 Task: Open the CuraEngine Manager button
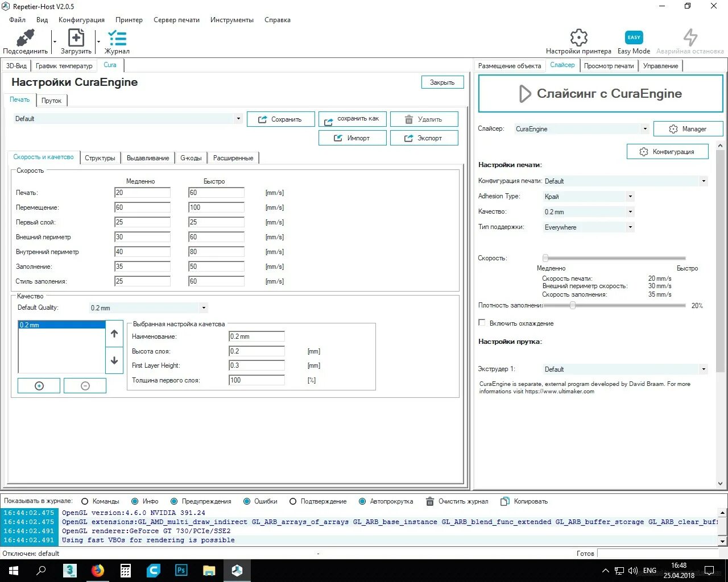tap(688, 129)
